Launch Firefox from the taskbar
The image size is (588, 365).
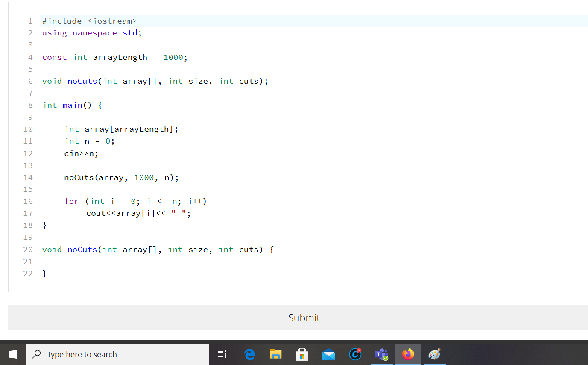[408, 354]
